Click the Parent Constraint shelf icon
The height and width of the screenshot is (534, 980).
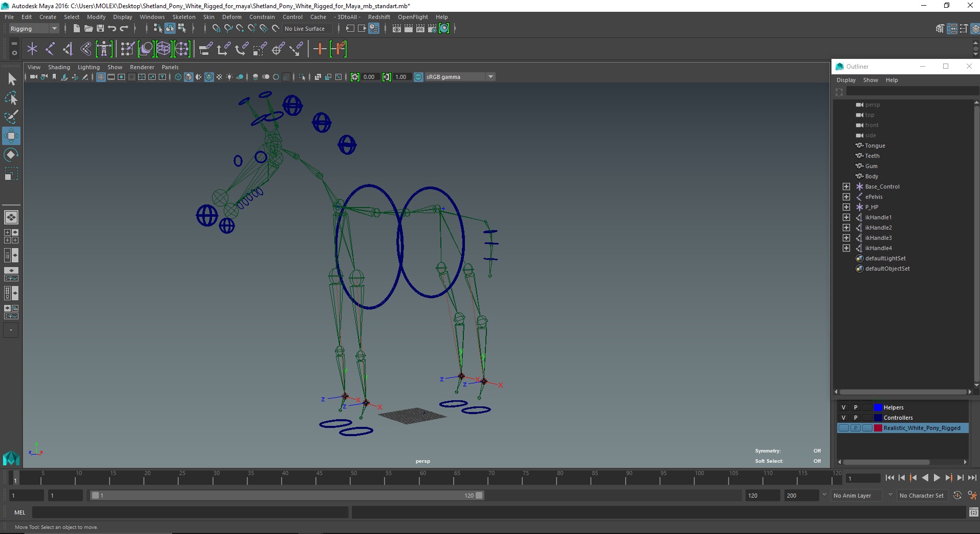[205, 49]
